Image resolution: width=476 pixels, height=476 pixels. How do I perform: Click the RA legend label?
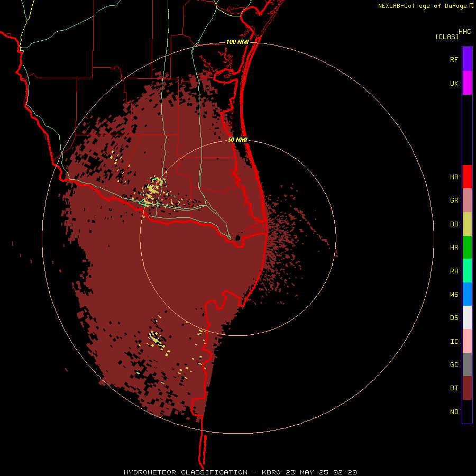(x=454, y=271)
